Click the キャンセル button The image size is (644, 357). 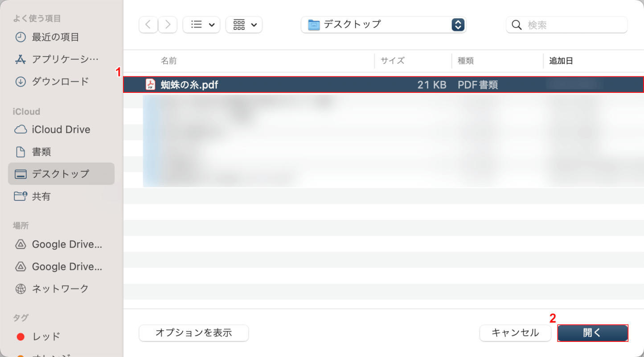[515, 333]
